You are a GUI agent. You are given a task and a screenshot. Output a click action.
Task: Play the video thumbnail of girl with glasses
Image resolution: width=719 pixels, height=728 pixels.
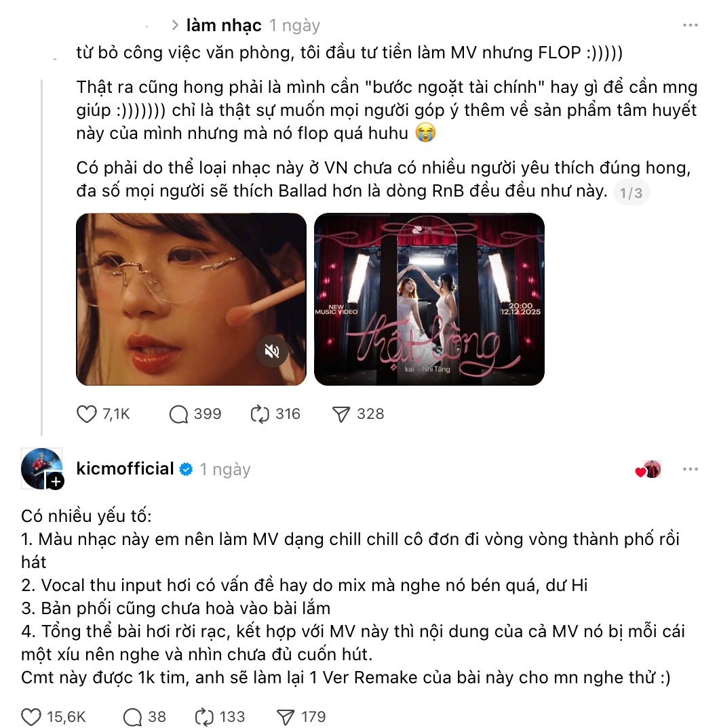click(191, 299)
